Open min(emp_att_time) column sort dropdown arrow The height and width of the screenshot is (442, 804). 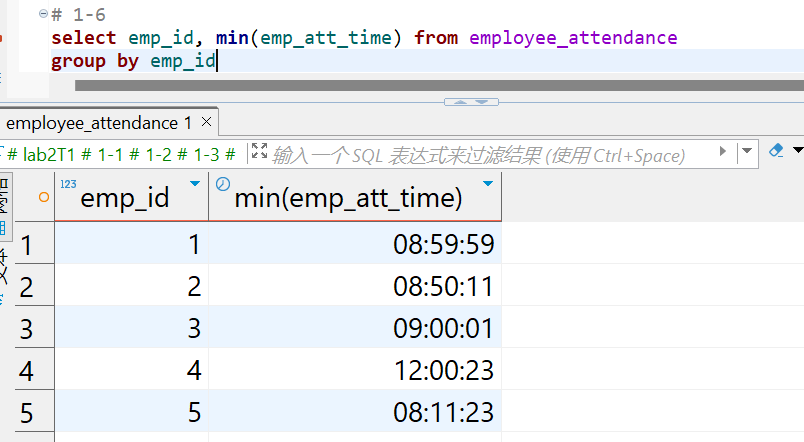pos(487,184)
